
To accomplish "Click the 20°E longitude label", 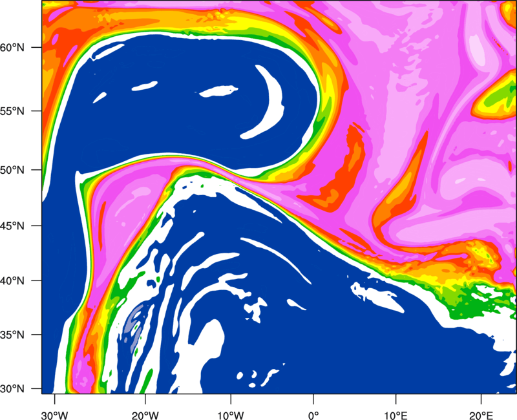I will [481, 415].
